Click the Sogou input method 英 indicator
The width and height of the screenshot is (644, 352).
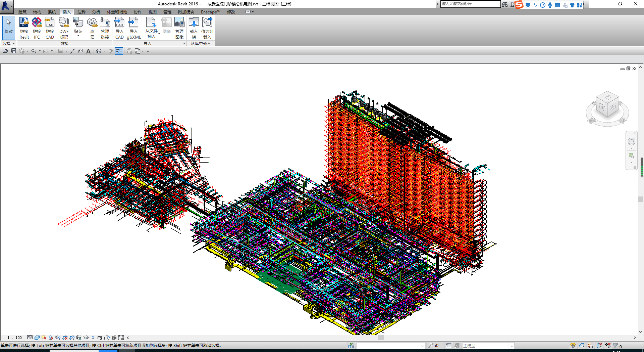point(528,5)
